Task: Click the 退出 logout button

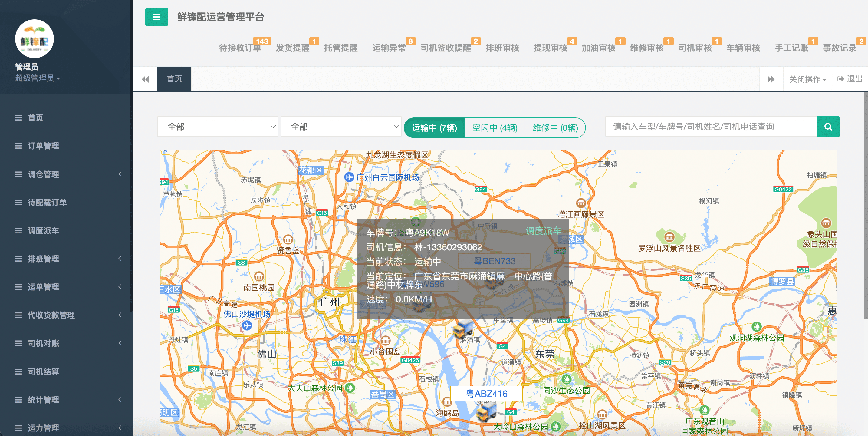Action: tap(850, 79)
